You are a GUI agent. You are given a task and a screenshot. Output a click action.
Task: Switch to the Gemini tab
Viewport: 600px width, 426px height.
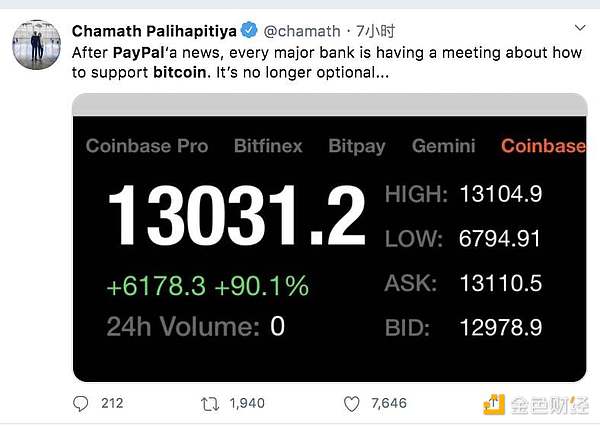(443, 146)
